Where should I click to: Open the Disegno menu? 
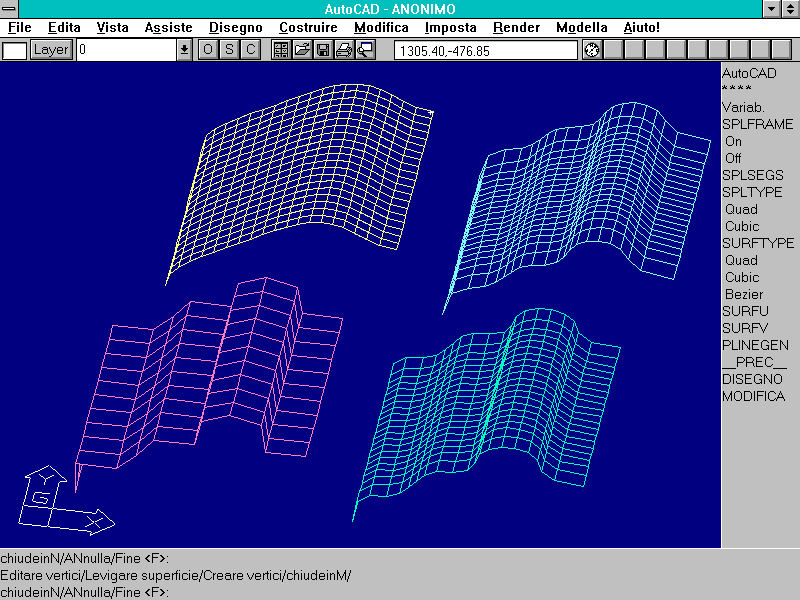(236, 27)
